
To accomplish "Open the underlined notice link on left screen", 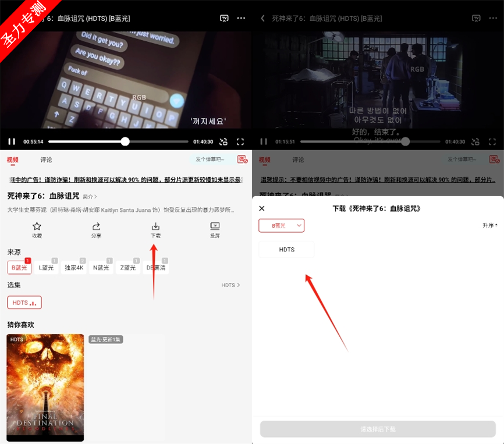I will point(126,180).
